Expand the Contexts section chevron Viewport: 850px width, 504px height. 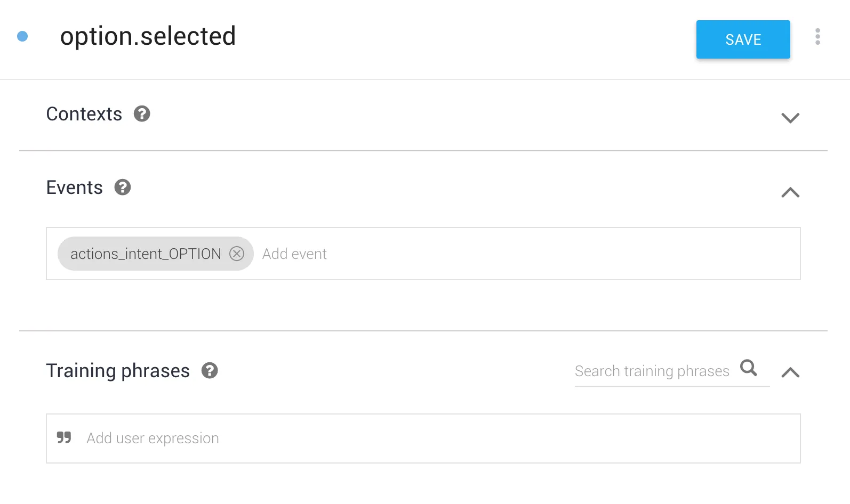[790, 118]
